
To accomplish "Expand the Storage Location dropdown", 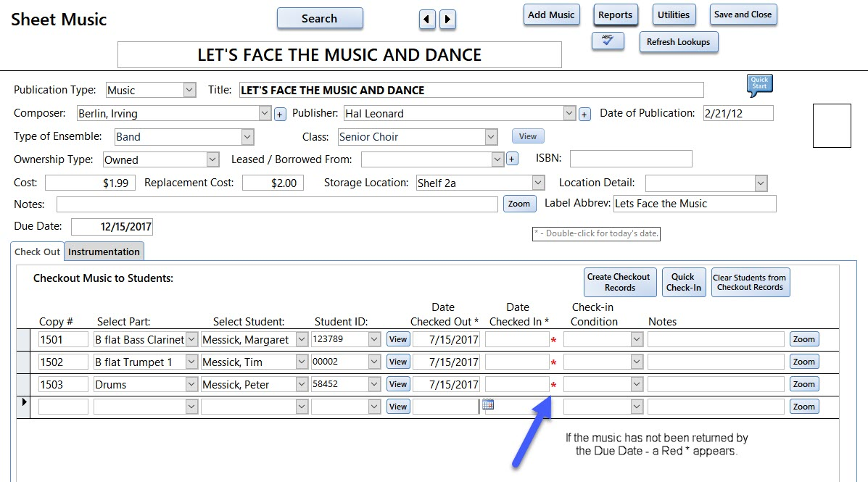I will click(x=537, y=183).
